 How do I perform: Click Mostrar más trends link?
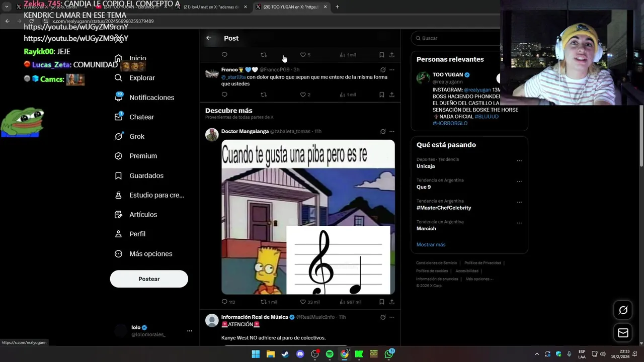(x=431, y=245)
